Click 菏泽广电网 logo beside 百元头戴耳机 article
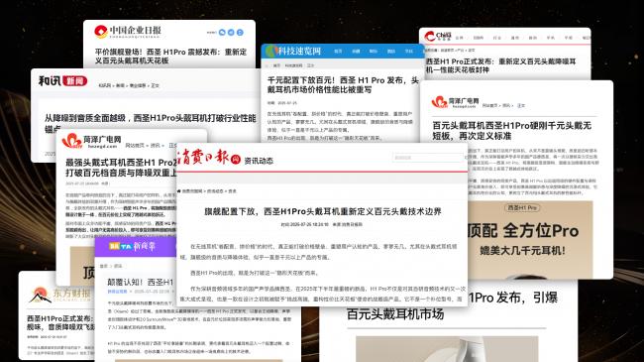The width and height of the screenshot is (644, 362). [x=455, y=102]
